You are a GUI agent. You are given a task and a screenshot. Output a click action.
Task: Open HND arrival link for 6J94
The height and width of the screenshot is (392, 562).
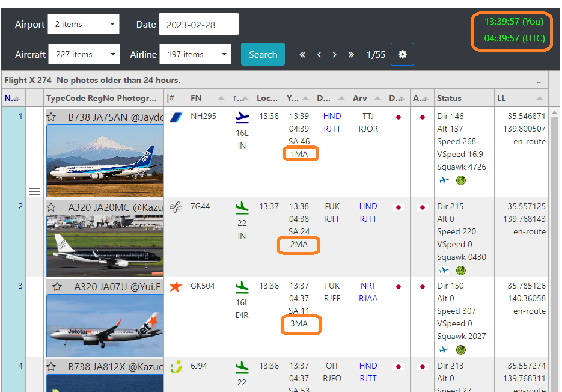pyautogui.click(x=368, y=366)
